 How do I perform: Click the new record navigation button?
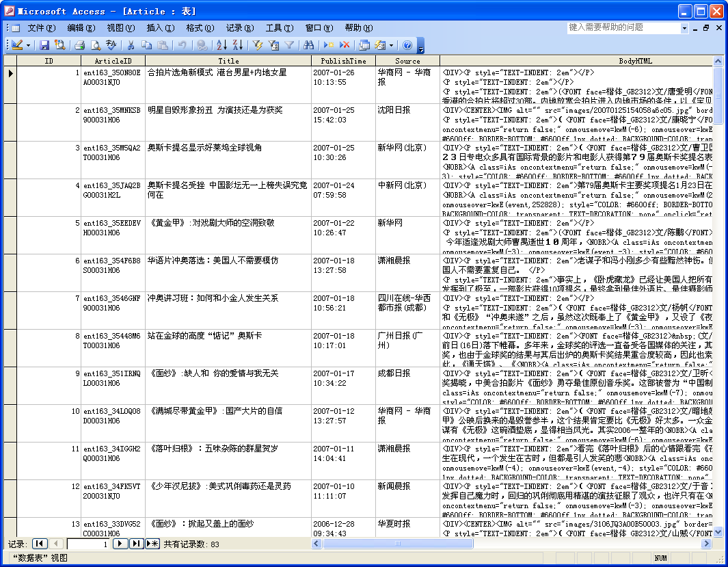coord(152,544)
